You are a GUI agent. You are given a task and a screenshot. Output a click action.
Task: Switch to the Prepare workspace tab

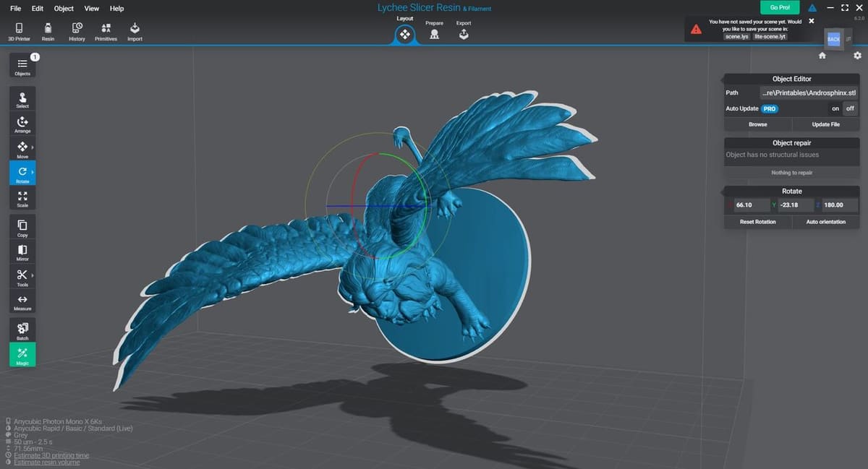[x=434, y=30]
